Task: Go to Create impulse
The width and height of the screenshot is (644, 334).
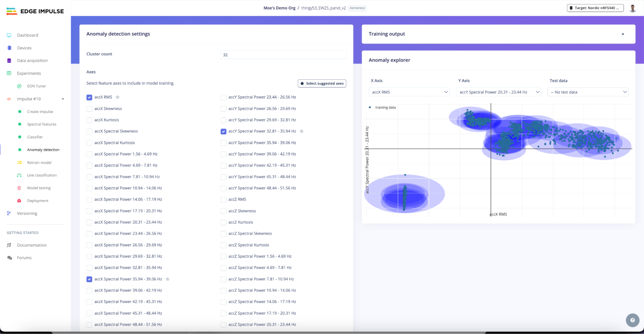Action: point(40,112)
